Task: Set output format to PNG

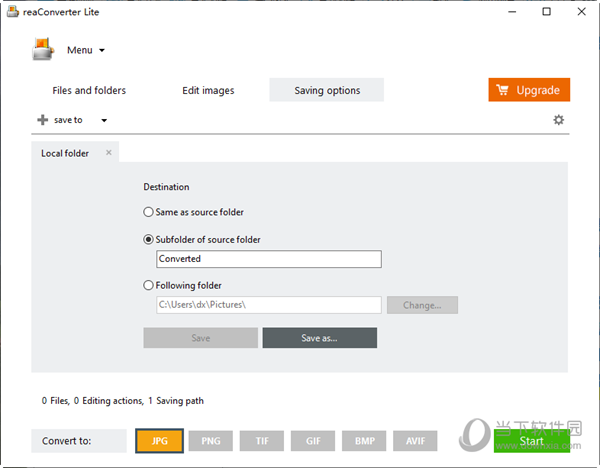Action: coord(210,441)
